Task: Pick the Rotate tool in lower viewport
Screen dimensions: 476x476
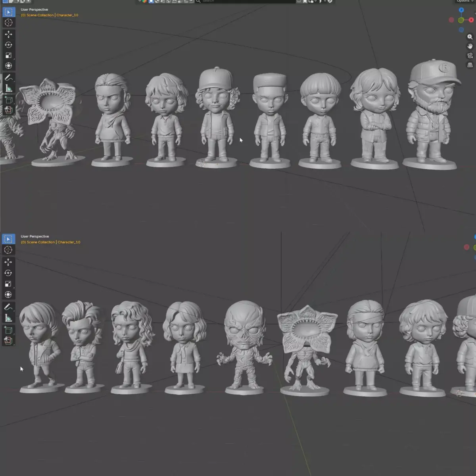Action: pos(8,273)
